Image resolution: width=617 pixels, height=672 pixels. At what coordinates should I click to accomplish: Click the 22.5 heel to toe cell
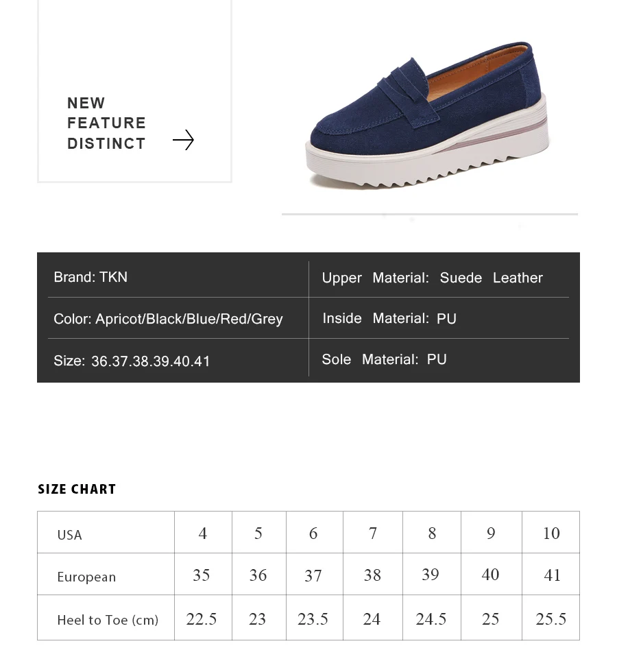(x=203, y=618)
